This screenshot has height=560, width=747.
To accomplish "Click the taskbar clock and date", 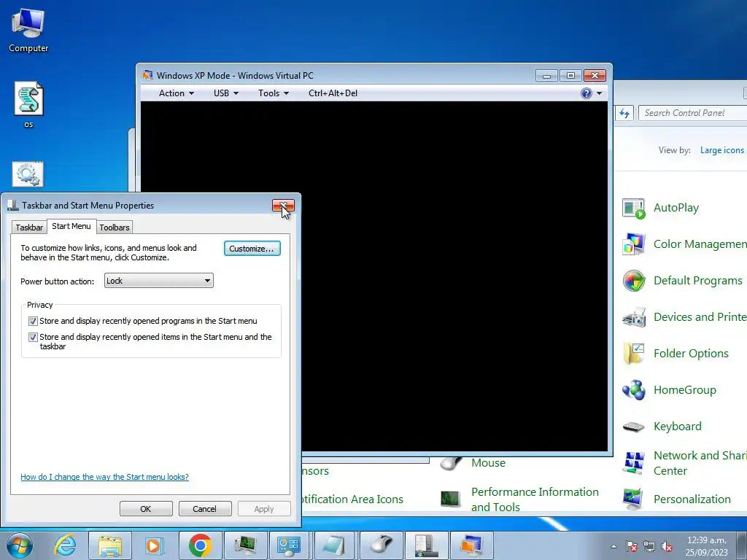I will [707, 546].
